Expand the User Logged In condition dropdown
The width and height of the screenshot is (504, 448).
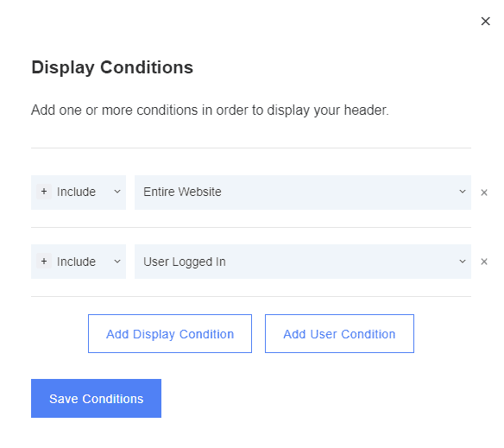point(303,262)
